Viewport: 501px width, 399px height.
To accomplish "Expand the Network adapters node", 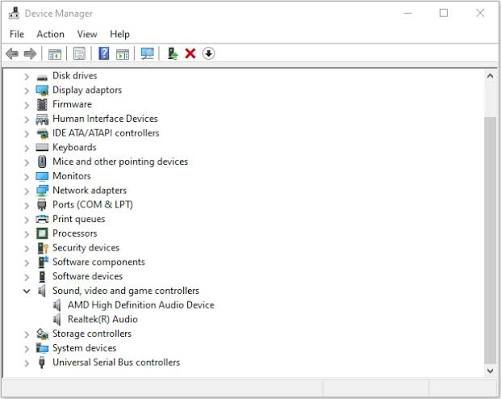I will [x=27, y=191].
